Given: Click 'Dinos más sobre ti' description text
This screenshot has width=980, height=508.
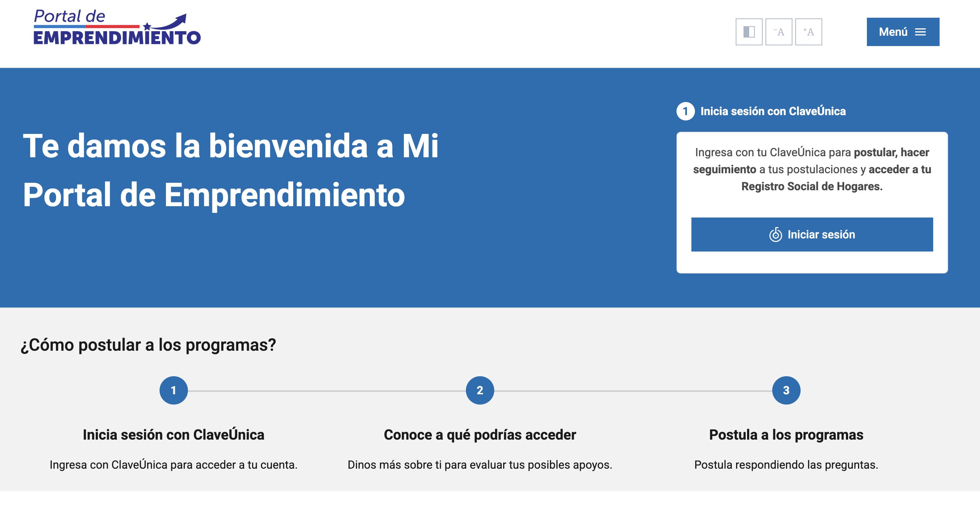Looking at the screenshot, I should [480, 465].
